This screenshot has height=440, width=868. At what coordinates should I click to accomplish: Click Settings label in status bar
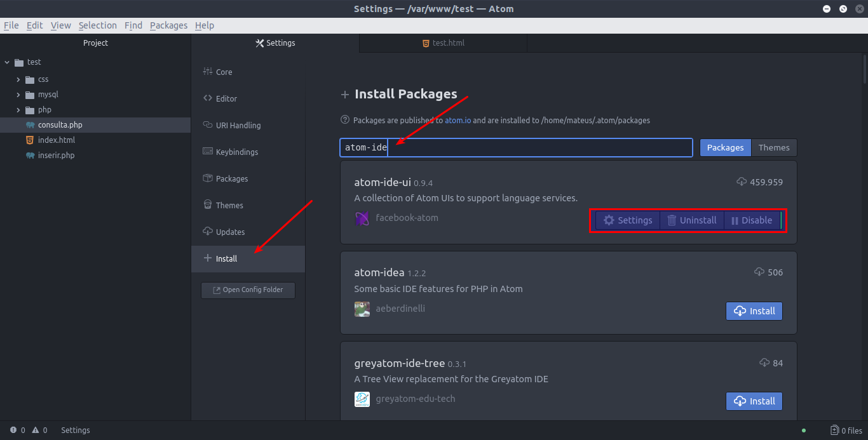click(x=75, y=430)
